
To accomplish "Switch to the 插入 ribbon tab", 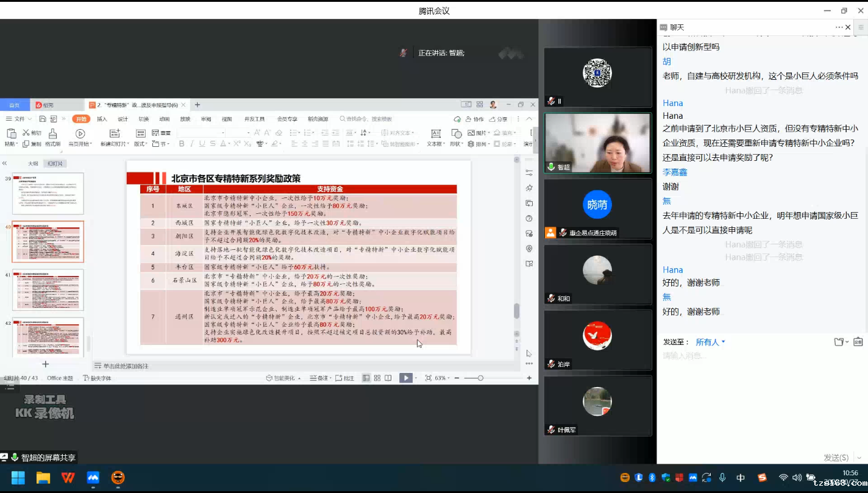I will click(x=102, y=119).
